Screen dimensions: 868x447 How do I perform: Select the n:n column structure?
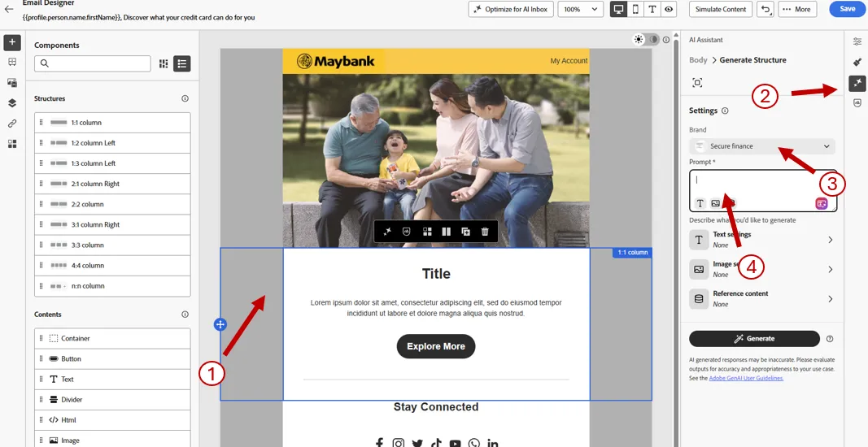coord(112,286)
